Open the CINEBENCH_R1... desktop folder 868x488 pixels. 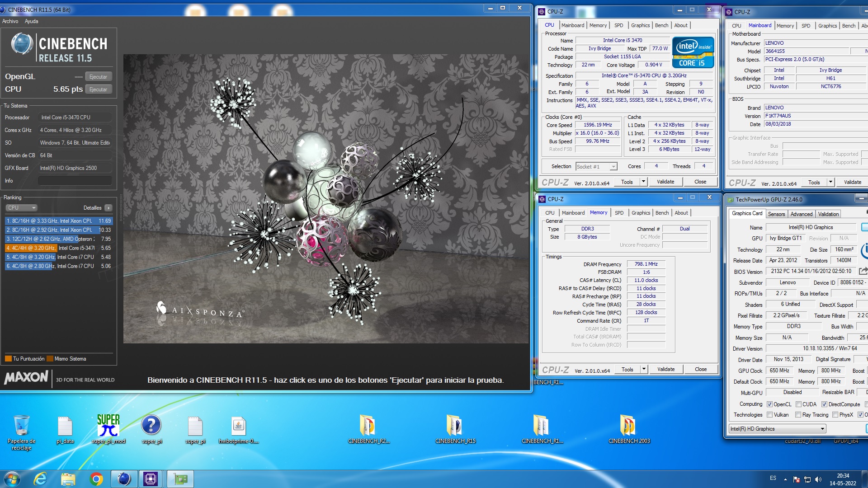pos(542,429)
